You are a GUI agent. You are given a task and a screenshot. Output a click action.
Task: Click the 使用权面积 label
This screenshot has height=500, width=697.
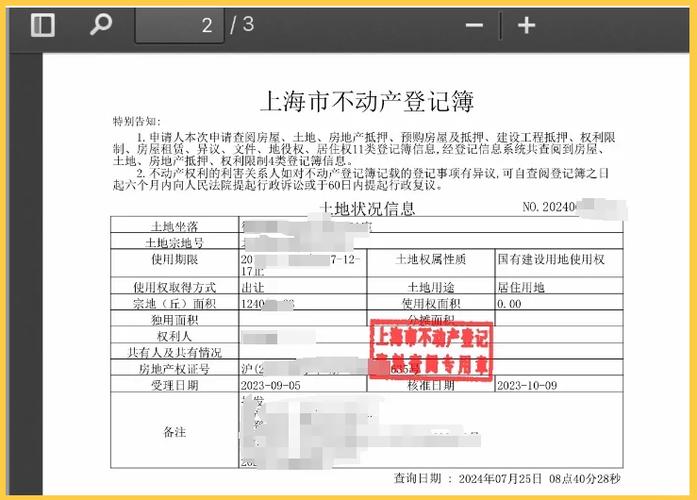pyautogui.click(x=431, y=304)
